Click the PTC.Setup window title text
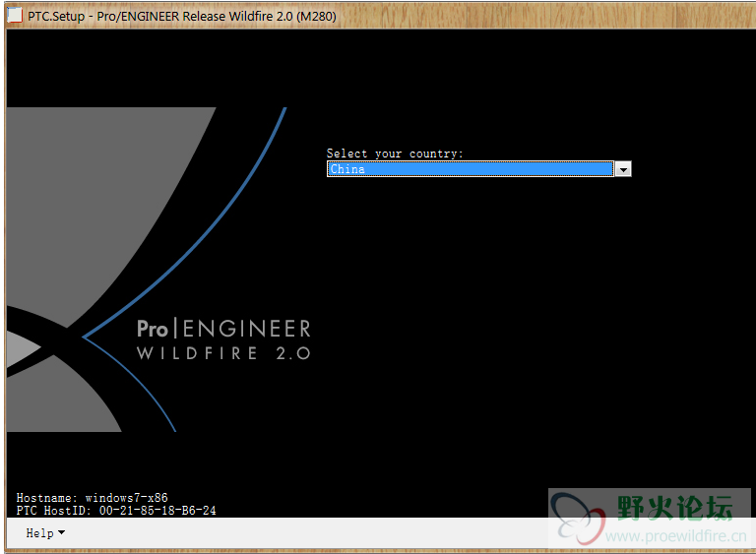This screenshot has height=554, width=756. [182, 16]
